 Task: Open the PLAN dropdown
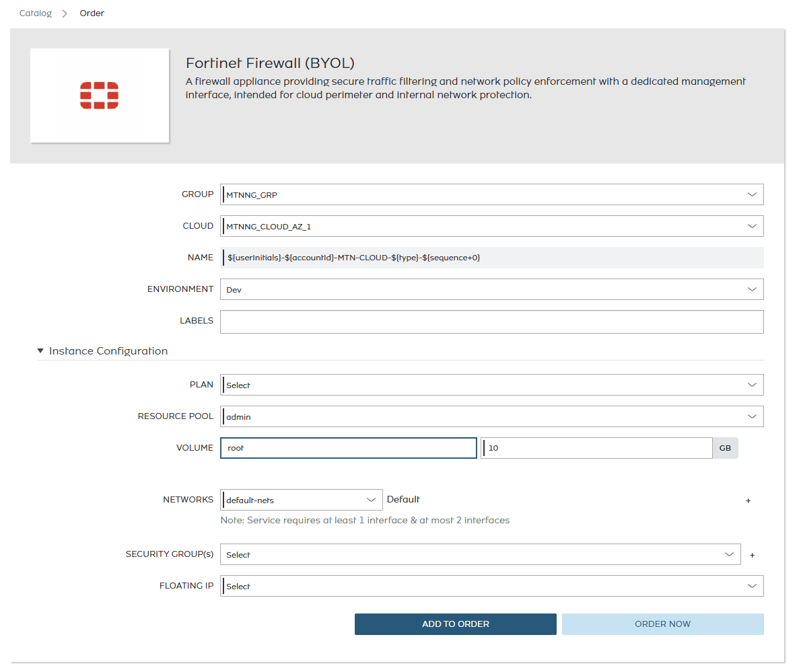coord(492,385)
